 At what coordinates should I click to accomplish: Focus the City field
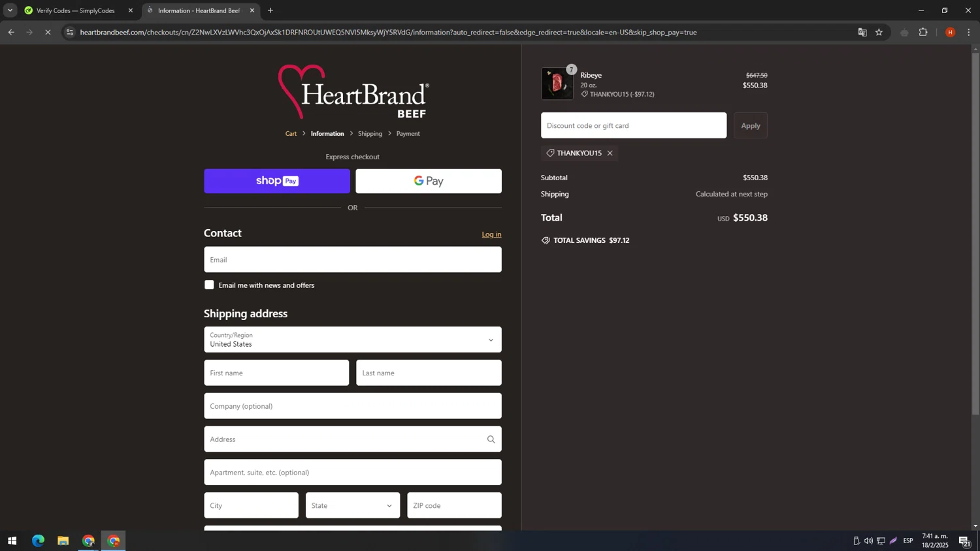click(x=251, y=505)
